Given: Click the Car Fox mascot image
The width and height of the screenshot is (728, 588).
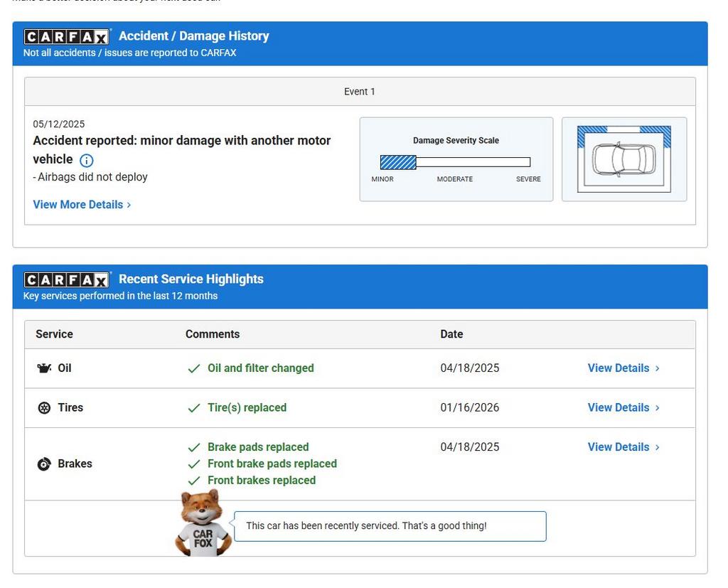Looking at the screenshot, I should pyautogui.click(x=203, y=525).
